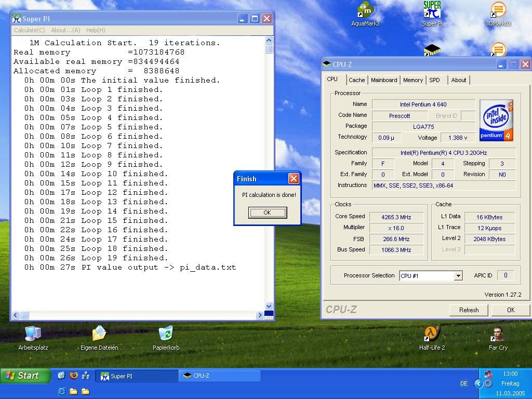Click the Core Speed 4265.3 MHz value
This screenshot has width=532, height=399.
point(396,217)
